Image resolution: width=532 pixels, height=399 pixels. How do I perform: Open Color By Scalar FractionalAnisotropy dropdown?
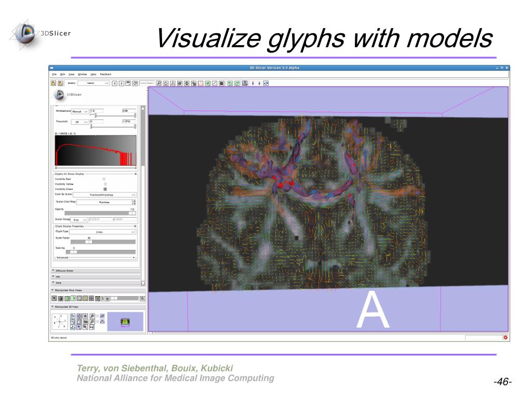pyautogui.click(x=104, y=195)
